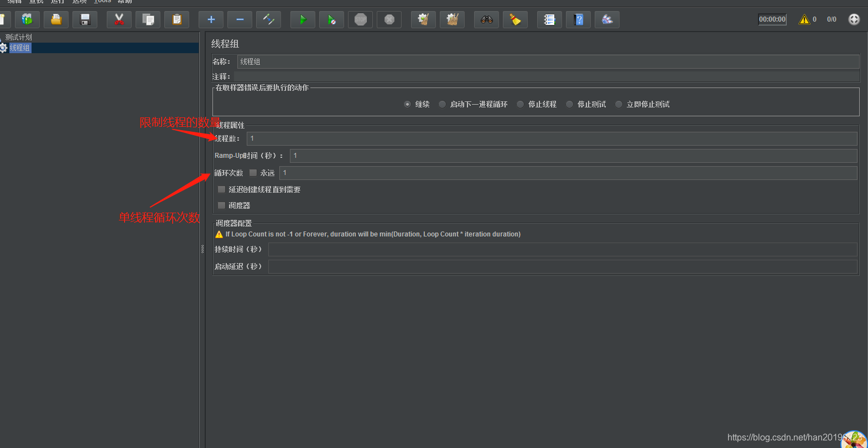
Task: Clear all results with double broom icon
Action: 452,19
